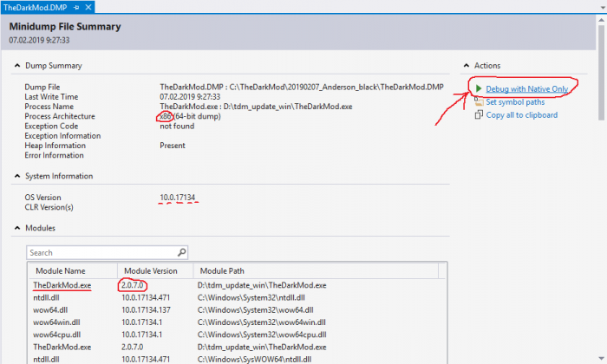This screenshot has width=607, height=364.
Task: Pin the TheDarkMod.DMP tab
Action: pyautogui.click(x=76, y=7)
